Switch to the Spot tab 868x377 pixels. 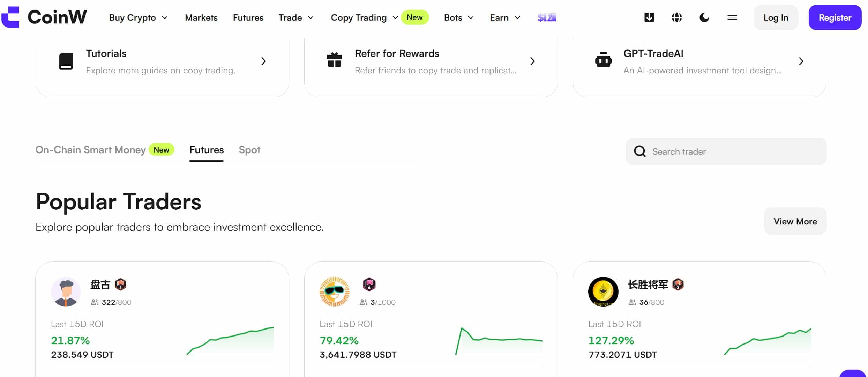pos(249,150)
